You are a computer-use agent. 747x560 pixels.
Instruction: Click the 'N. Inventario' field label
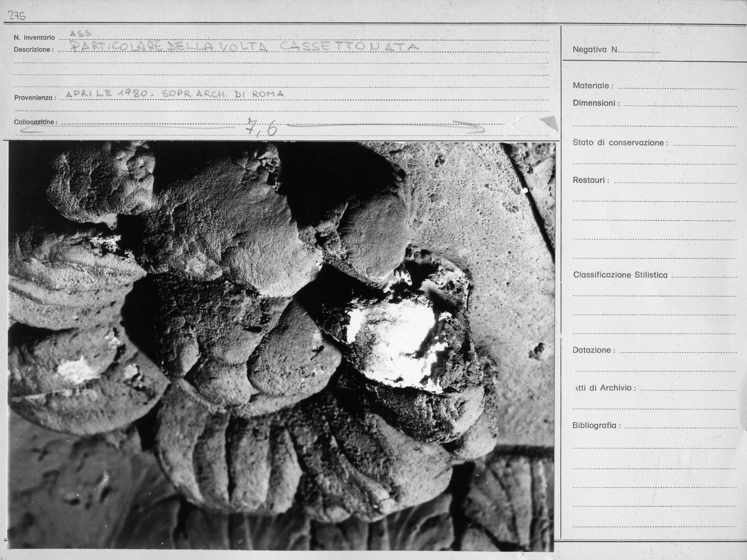pos(35,37)
